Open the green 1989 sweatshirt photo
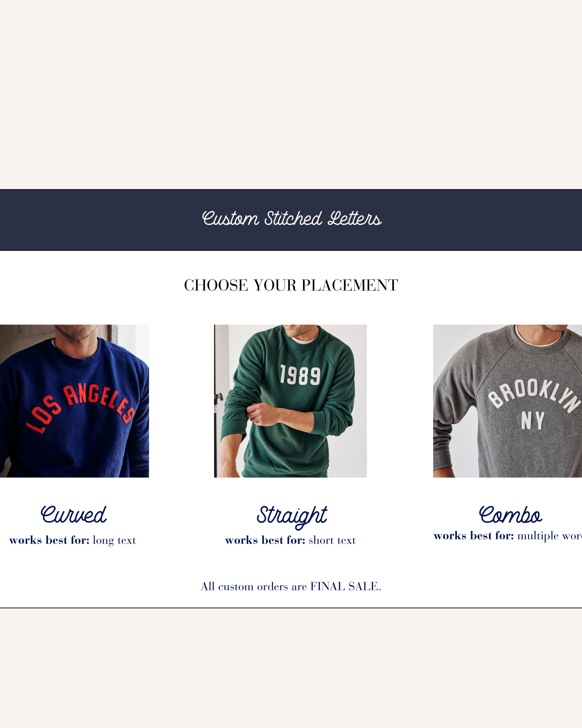The width and height of the screenshot is (582, 728). point(291,401)
